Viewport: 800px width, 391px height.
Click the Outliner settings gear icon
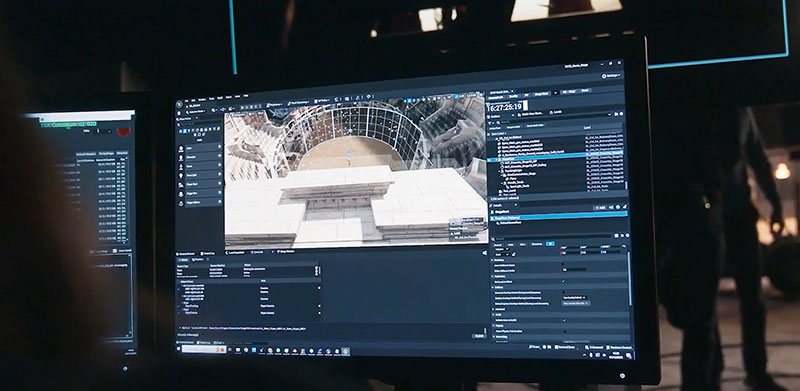pos(621,114)
